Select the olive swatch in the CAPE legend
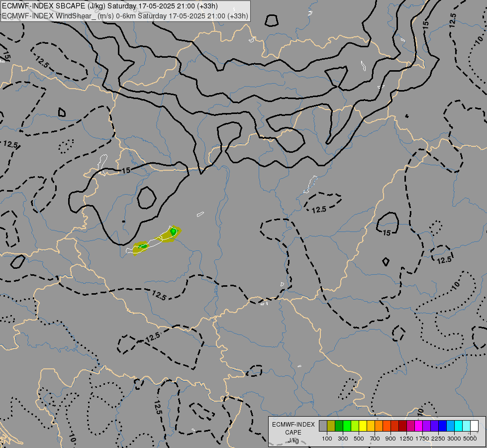487x448 pixels. pos(331,426)
